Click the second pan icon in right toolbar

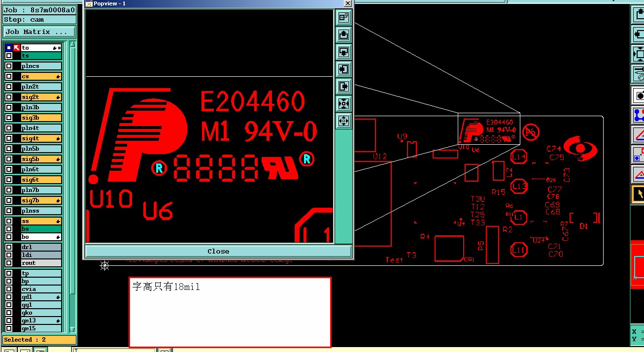click(x=639, y=34)
